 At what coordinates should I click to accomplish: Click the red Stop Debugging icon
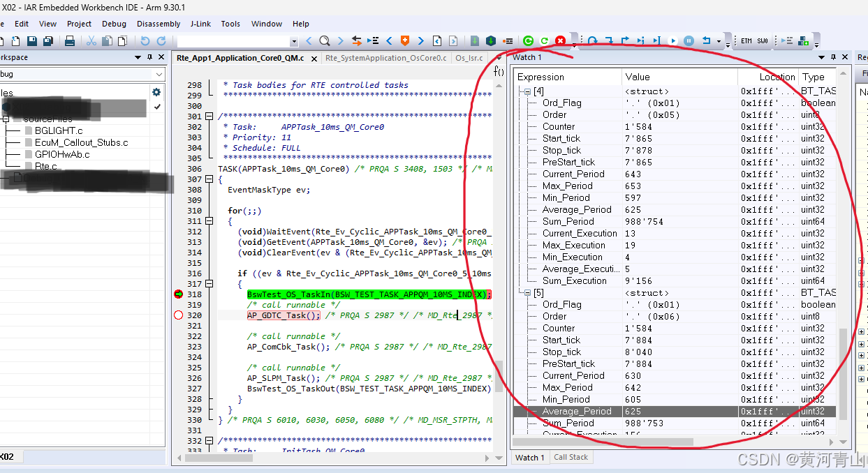click(560, 41)
